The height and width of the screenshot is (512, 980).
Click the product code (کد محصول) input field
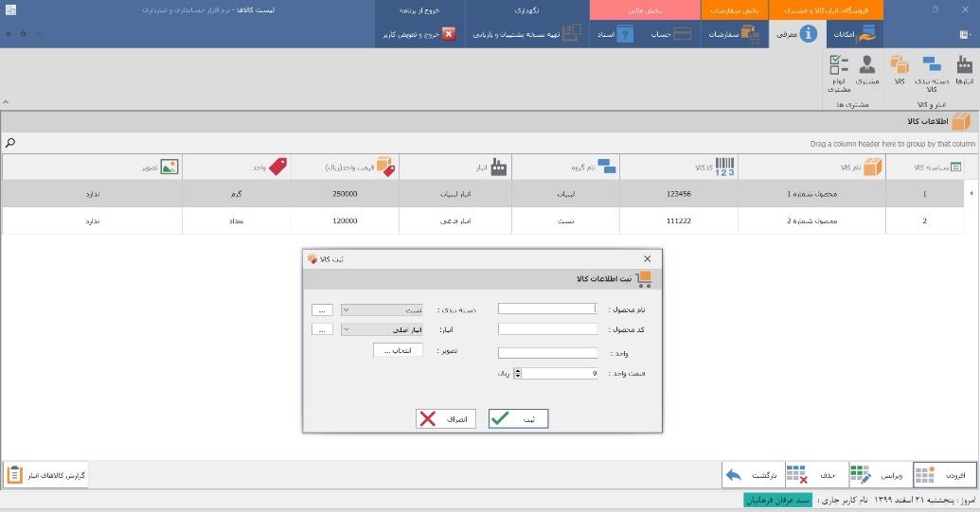click(x=547, y=329)
